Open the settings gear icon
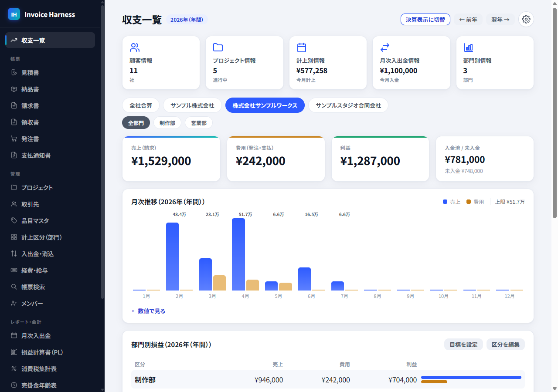The image size is (558, 392). [526, 19]
